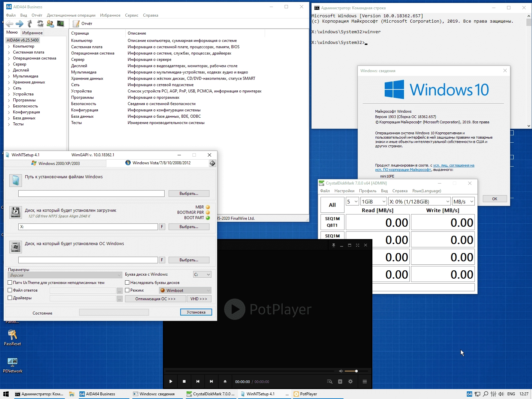
Task: Open PotPlayer hamburger menu icon
Action: pos(365,381)
